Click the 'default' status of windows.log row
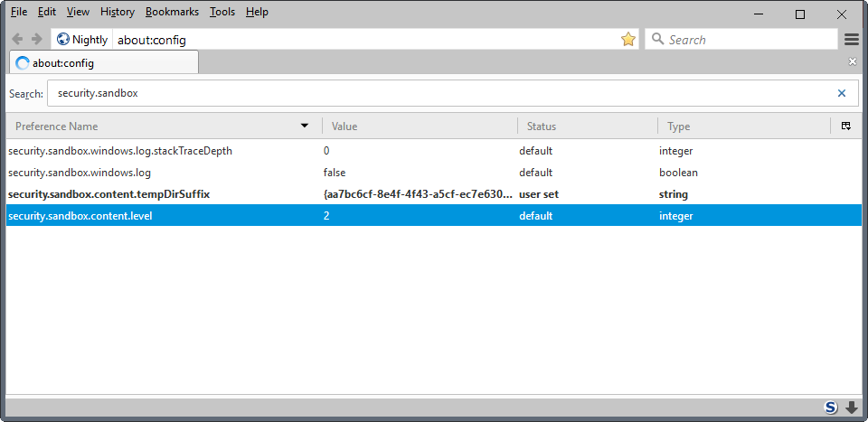 click(535, 173)
